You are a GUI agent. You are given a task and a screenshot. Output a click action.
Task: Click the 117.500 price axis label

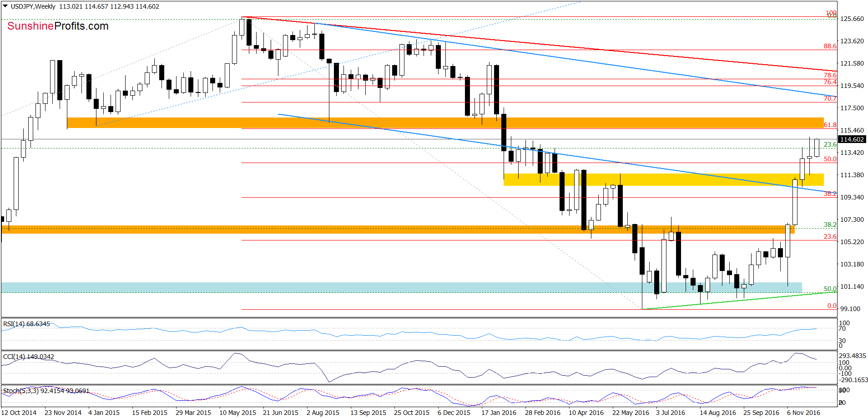852,108
